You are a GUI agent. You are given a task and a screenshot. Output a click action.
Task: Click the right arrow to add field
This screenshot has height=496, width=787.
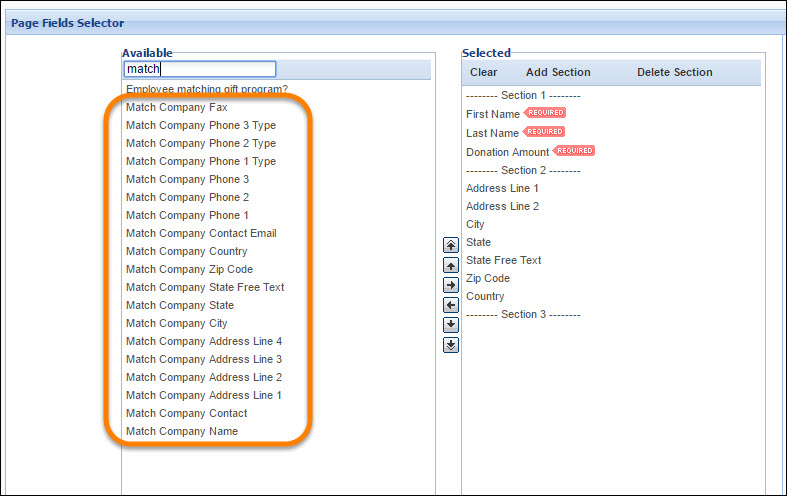pyautogui.click(x=451, y=285)
